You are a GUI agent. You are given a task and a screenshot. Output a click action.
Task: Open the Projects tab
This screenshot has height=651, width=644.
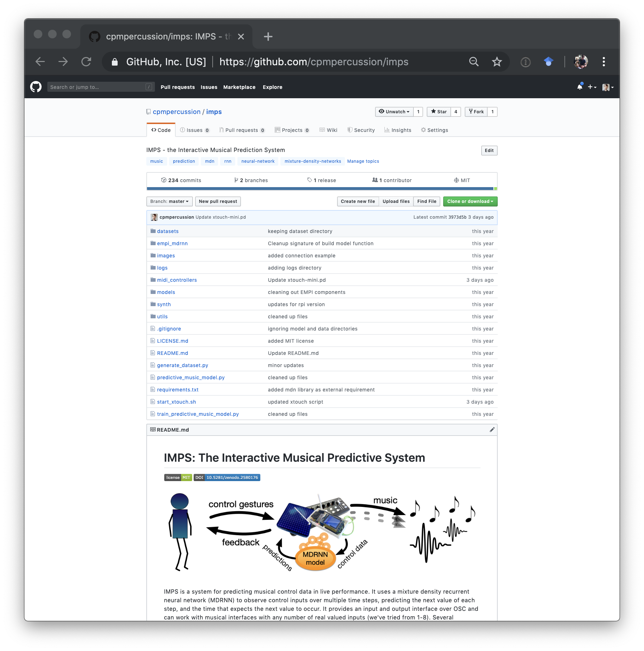pos(292,130)
